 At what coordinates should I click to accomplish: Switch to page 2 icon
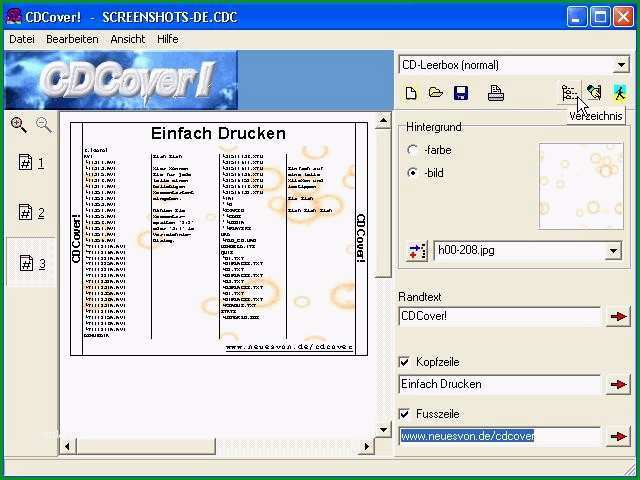tap(31, 213)
